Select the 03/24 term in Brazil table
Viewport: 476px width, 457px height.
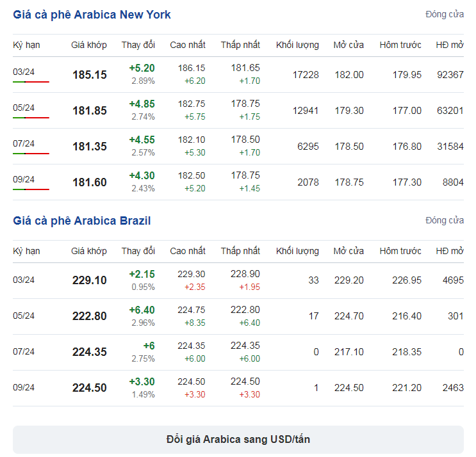point(24,280)
